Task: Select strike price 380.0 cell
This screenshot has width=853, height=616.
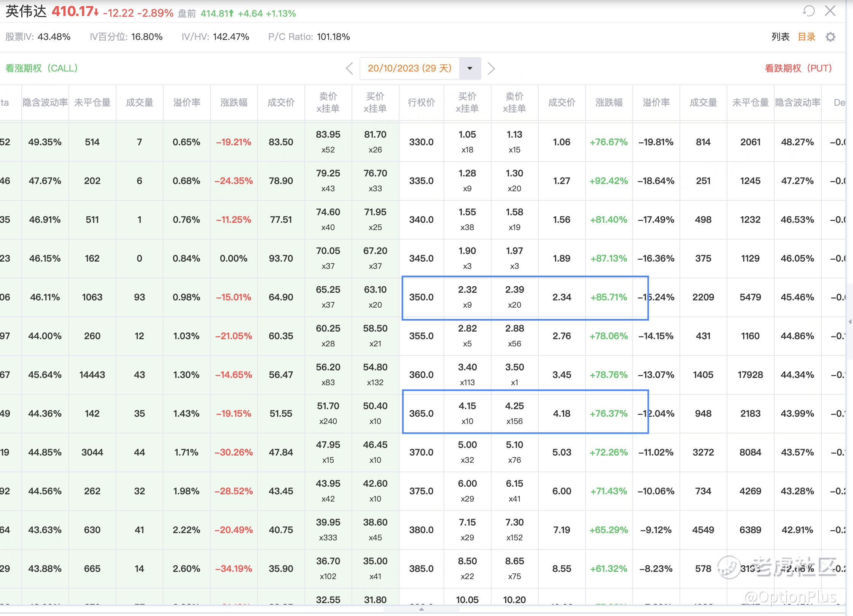Action: click(421, 530)
